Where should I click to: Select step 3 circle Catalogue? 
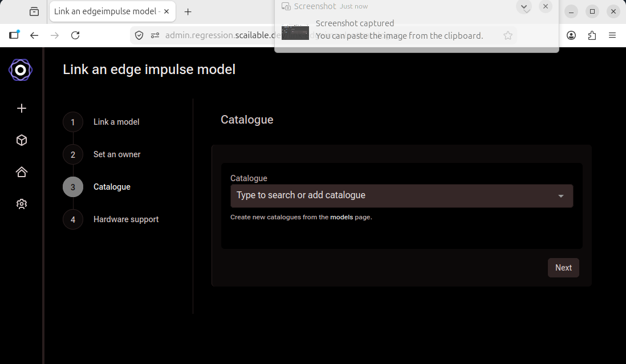click(72, 187)
